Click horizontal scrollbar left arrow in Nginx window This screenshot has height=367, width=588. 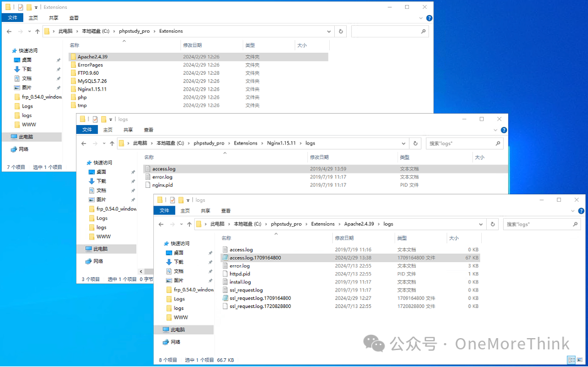(x=141, y=271)
